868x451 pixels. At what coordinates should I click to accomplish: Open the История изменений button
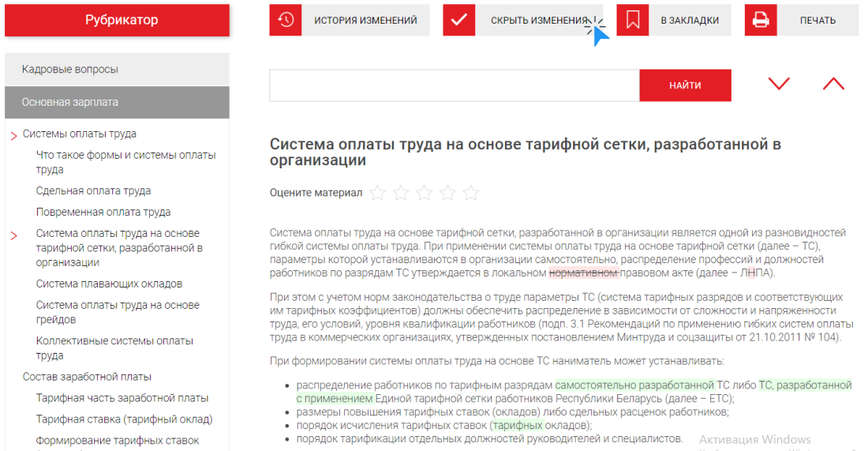(365, 21)
